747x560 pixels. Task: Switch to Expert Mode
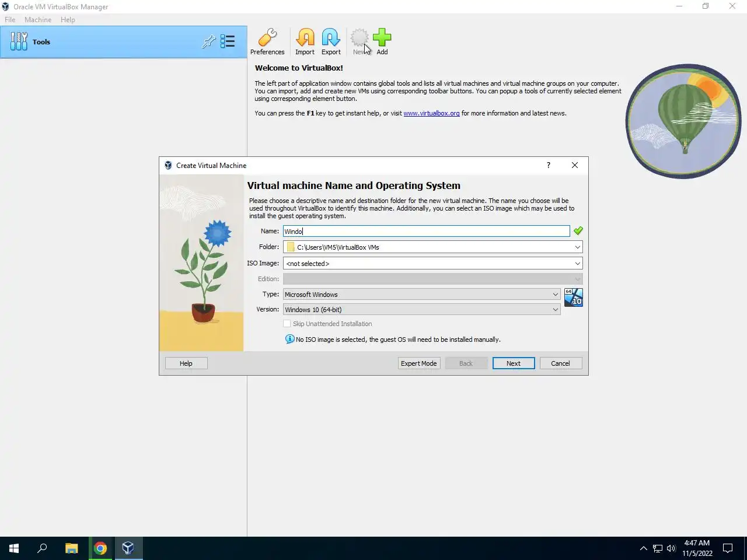(419, 363)
